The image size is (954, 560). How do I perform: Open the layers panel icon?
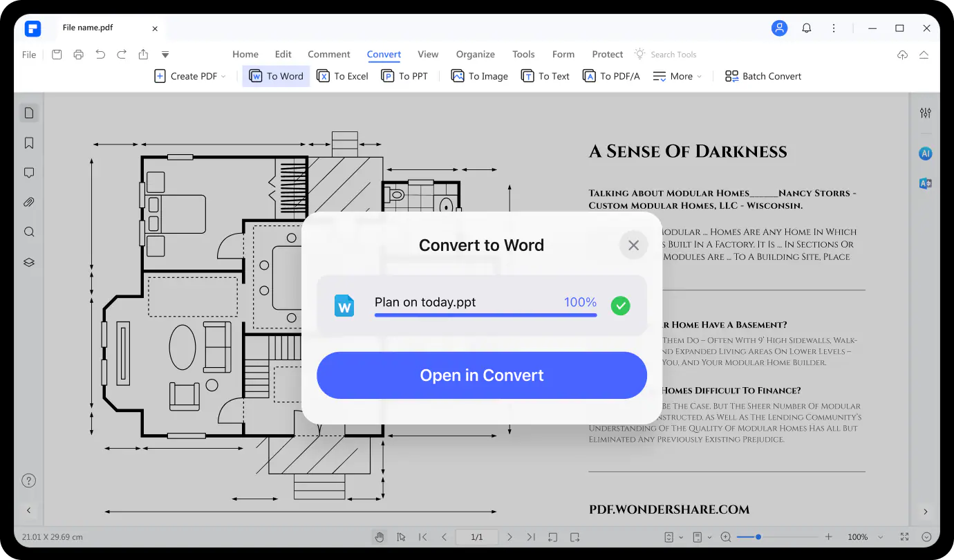pyautogui.click(x=29, y=263)
